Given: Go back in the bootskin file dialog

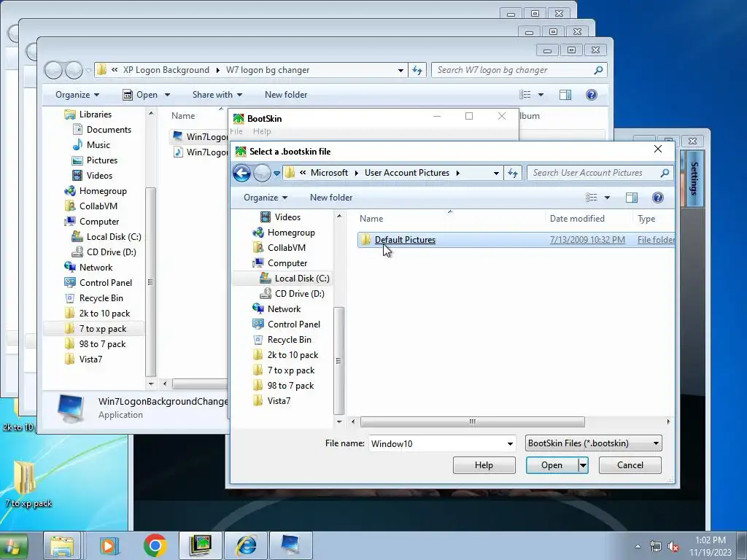Looking at the screenshot, I should tap(241, 173).
